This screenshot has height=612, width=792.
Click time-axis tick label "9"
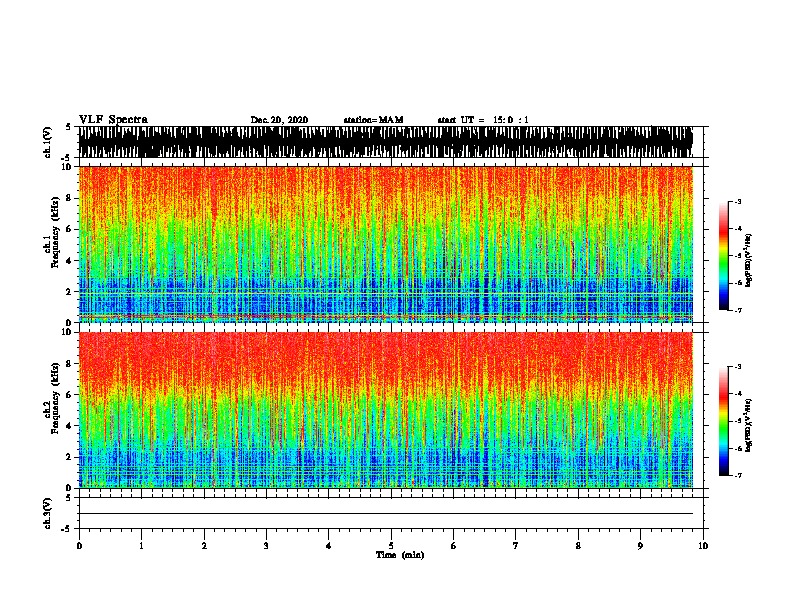point(640,546)
